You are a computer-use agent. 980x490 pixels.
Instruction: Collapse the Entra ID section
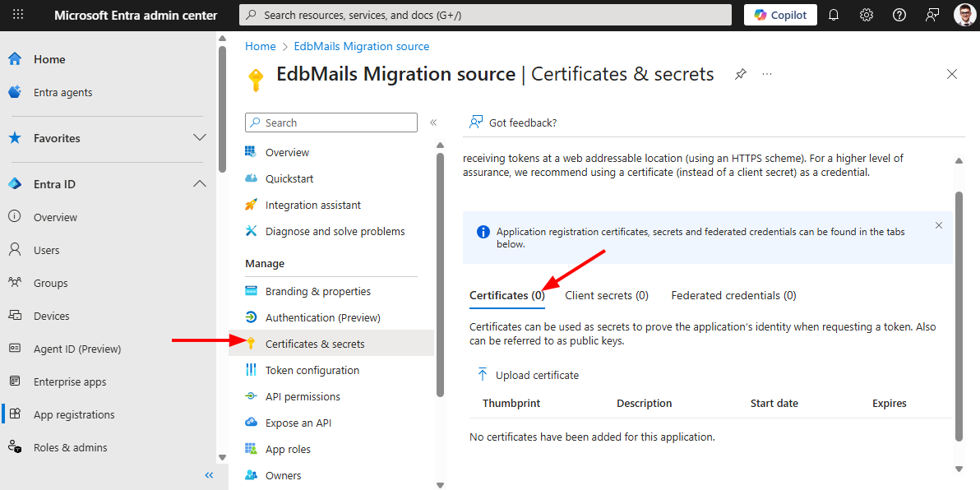pyautogui.click(x=199, y=184)
